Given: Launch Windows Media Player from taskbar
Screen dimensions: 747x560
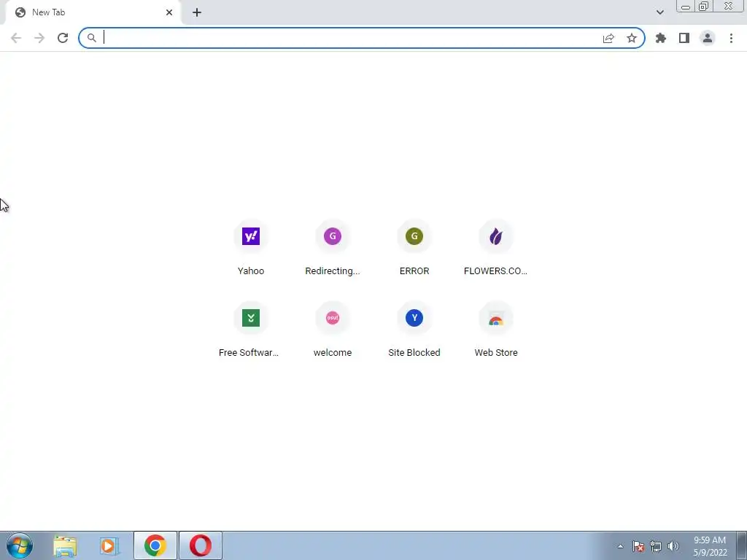Looking at the screenshot, I should click(x=108, y=545).
